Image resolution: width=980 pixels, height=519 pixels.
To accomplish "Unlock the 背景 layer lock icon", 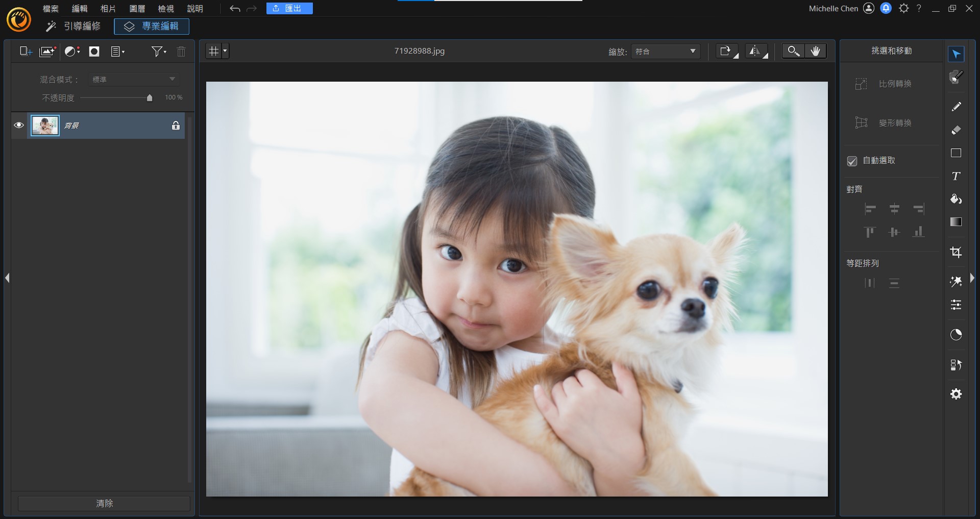I will coord(176,126).
